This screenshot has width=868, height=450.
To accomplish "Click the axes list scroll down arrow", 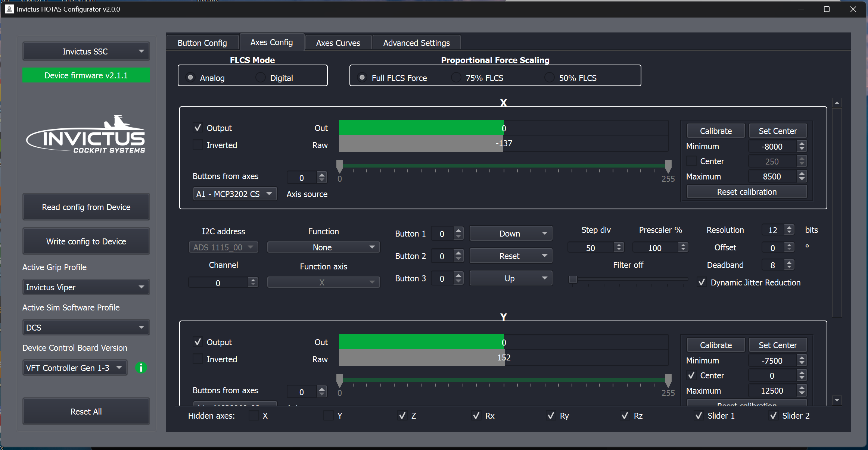I will tap(837, 400).
